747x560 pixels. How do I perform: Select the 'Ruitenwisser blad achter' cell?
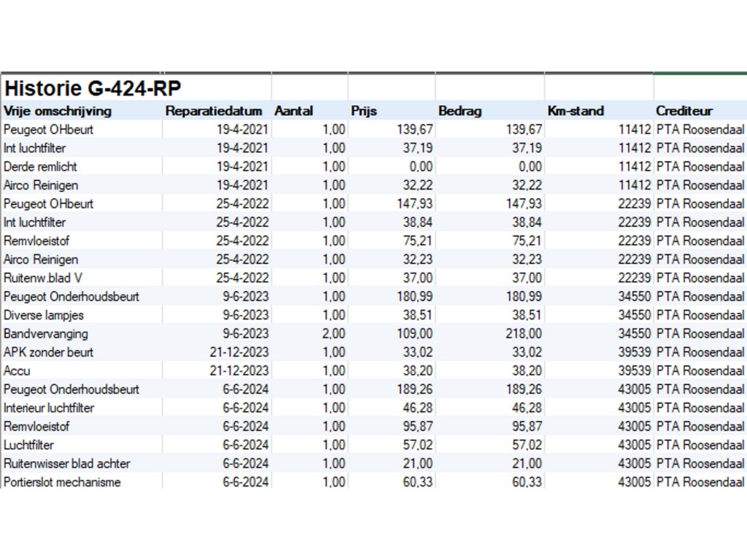click(67, 463)
